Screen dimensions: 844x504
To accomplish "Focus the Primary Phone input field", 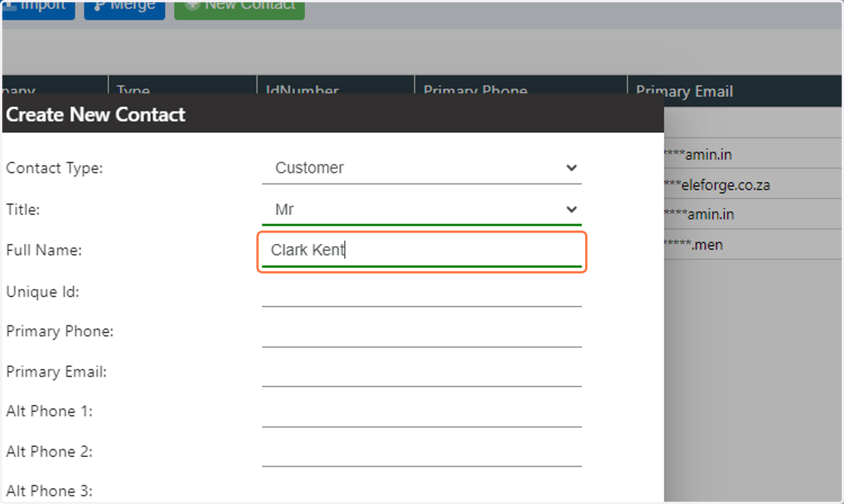I will tap(421, 332).
